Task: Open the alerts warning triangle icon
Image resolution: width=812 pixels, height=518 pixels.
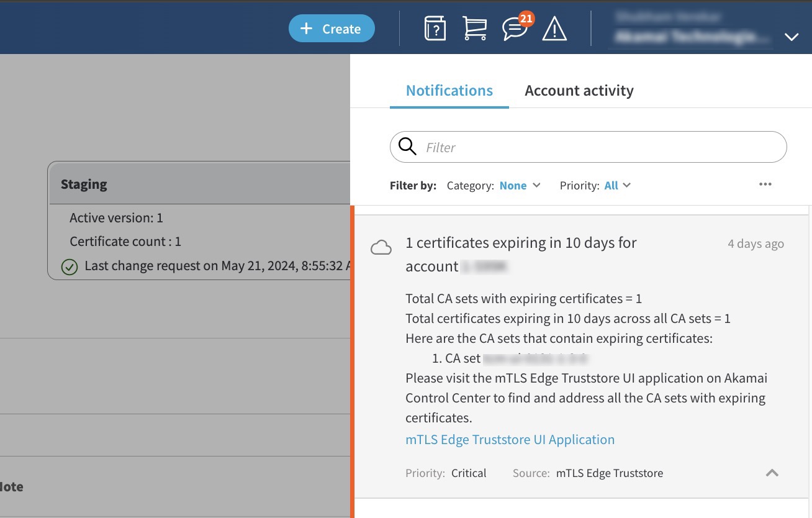Action: [x=554, y=29]
